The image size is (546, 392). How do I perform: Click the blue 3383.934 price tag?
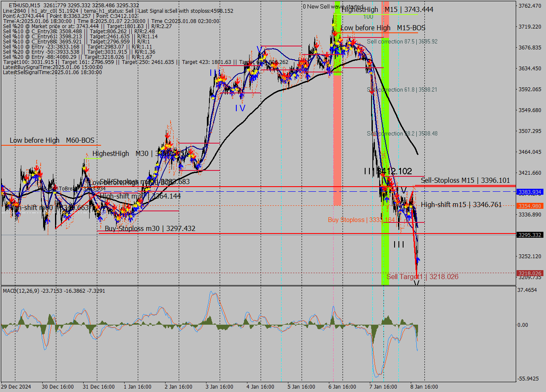[x=530, y=192]
